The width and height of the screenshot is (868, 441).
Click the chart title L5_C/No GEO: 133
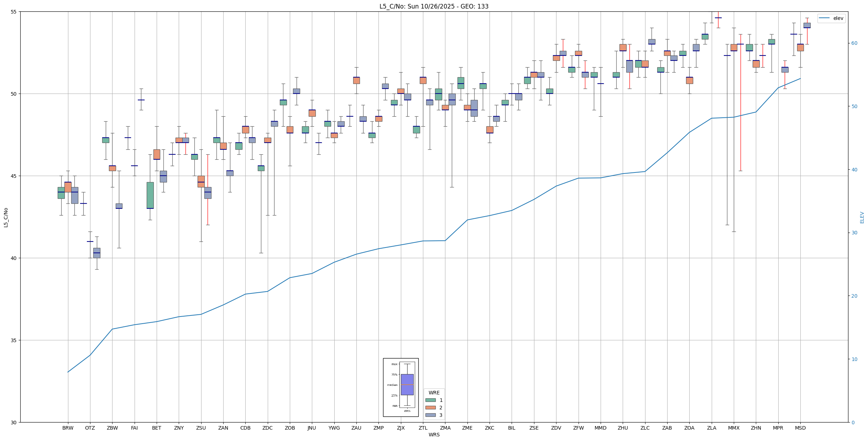434,6
